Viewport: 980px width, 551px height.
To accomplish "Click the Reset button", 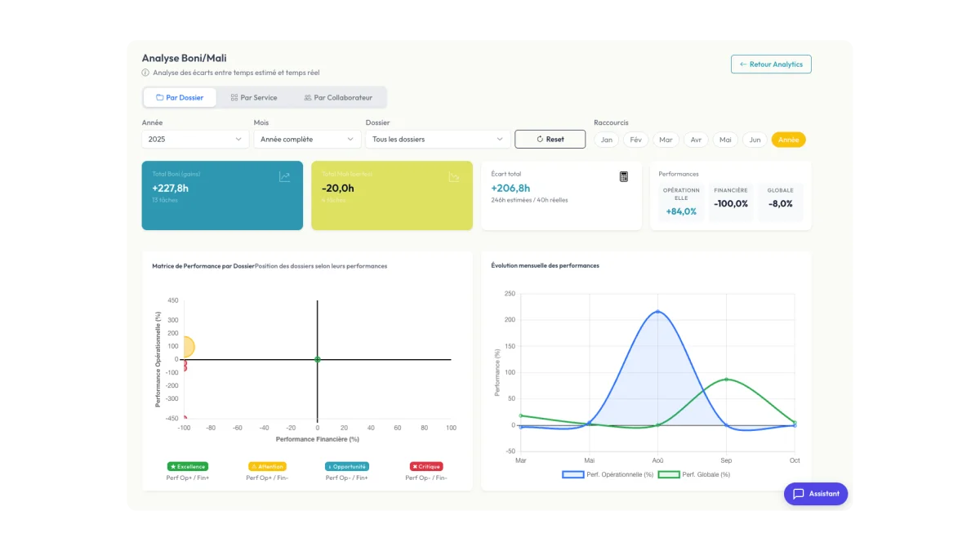I will [550, 140].
